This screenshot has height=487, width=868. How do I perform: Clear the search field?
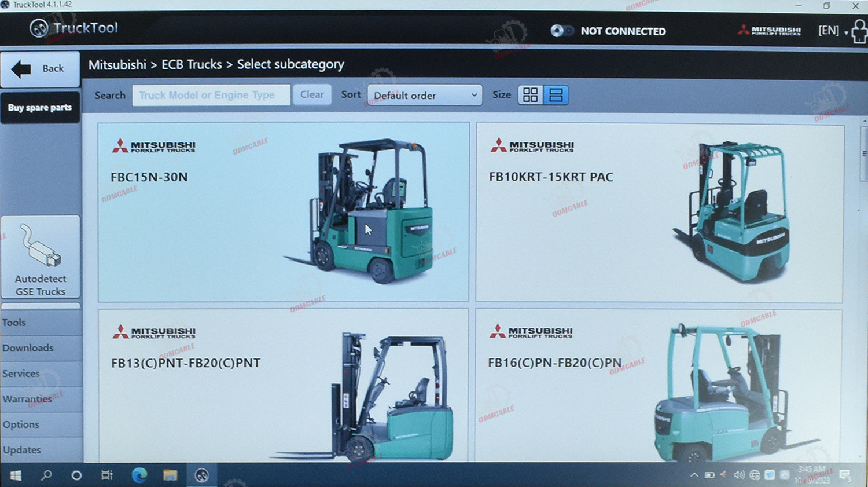pos(312,94)
